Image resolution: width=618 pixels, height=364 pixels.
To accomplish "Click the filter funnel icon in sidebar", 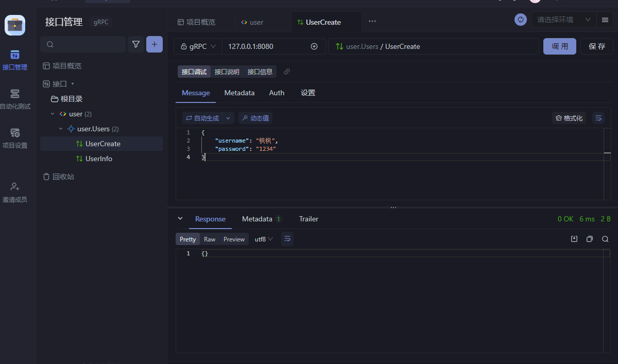I will [136, 44].
